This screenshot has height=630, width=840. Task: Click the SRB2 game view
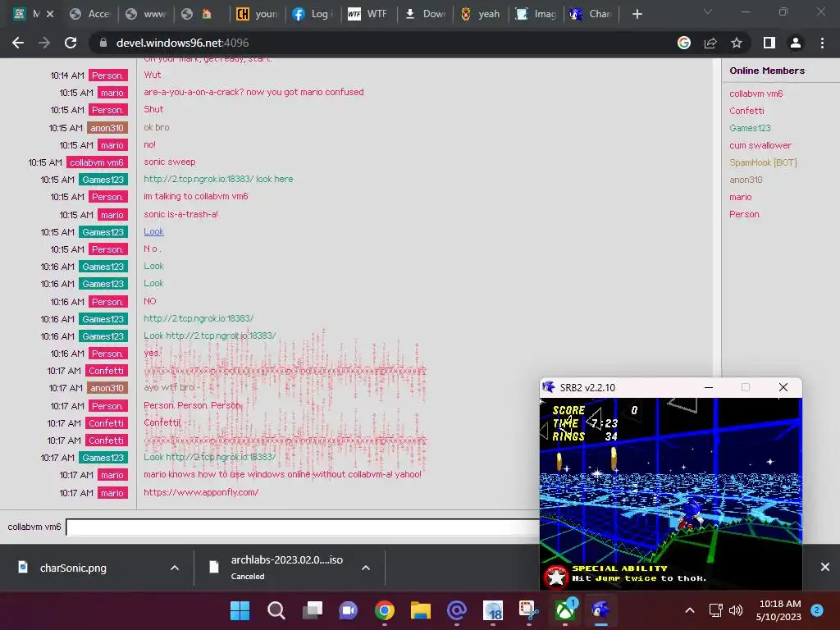(x=671, y=493)
